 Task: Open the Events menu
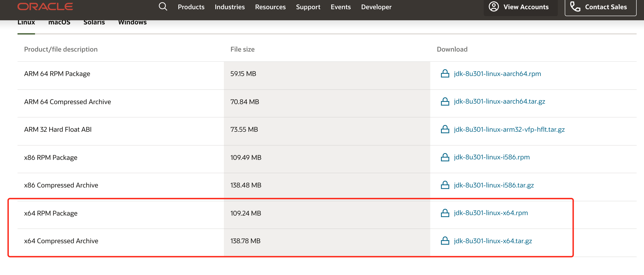[x=340, y=7]
